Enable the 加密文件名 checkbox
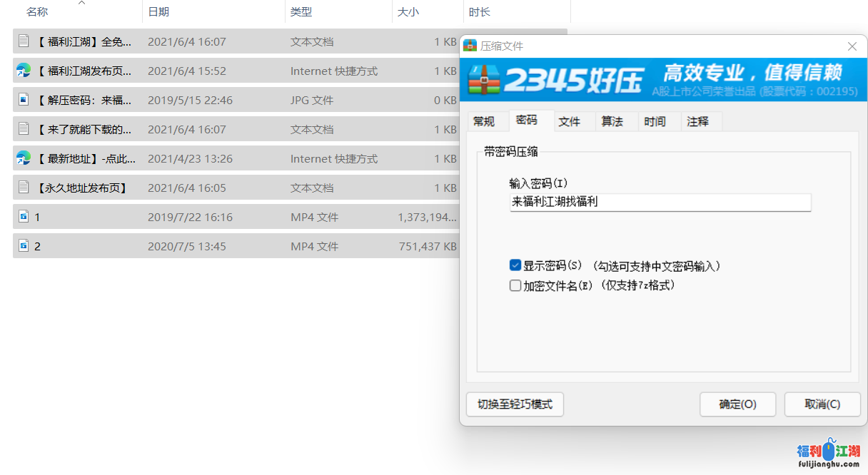 click(515, 285)
